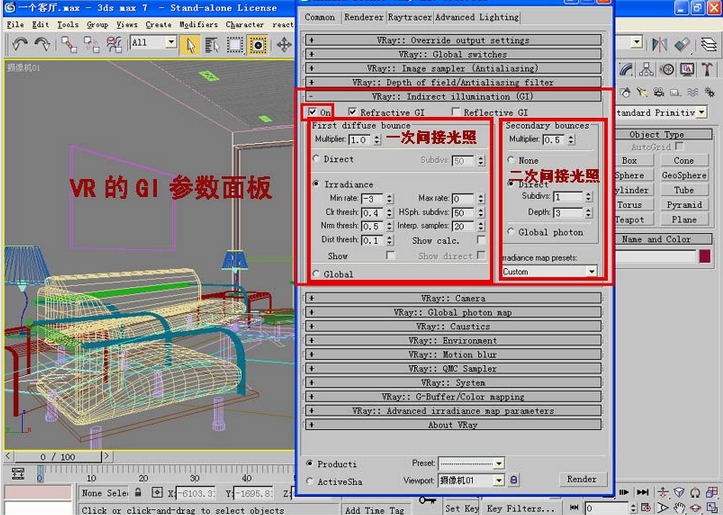This screenshot has height=515, width=723.
Task: Expand the VRay Global switches rollout
Action: click(x=453, y=54)
